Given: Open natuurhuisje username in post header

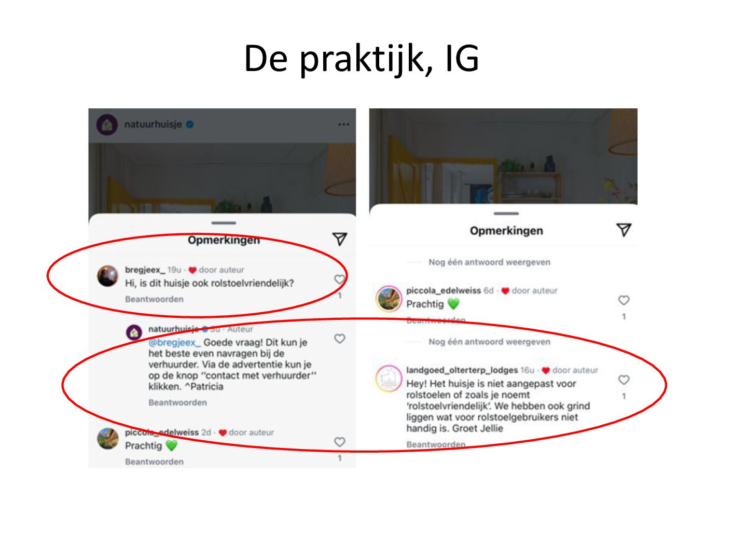Looking at the screenshot, I should click(x=153, y=124).
